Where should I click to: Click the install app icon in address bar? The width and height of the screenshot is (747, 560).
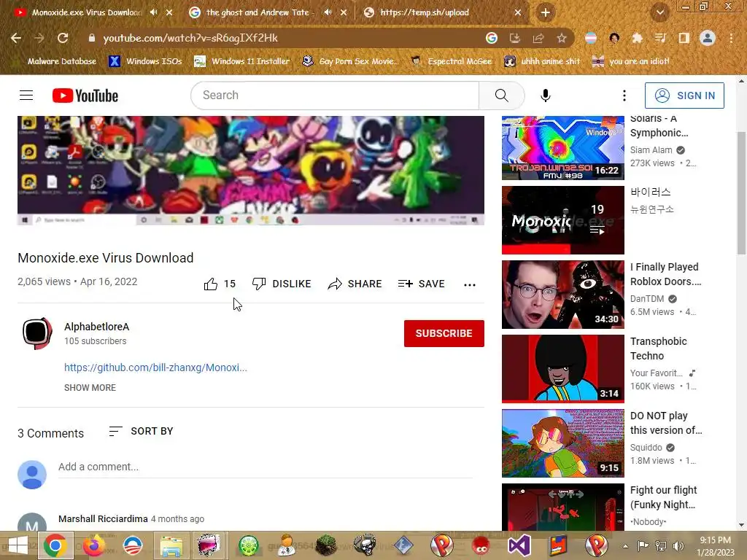click(x=515, y=38)
